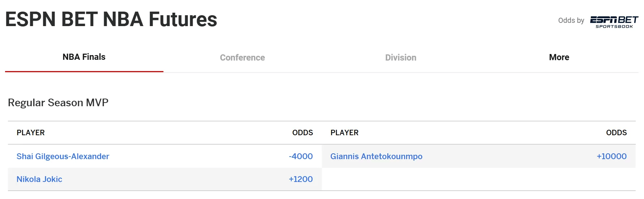Click the 'Odds by' label
The height and width of the screenshot is (199, 644).
coord(571,20)
